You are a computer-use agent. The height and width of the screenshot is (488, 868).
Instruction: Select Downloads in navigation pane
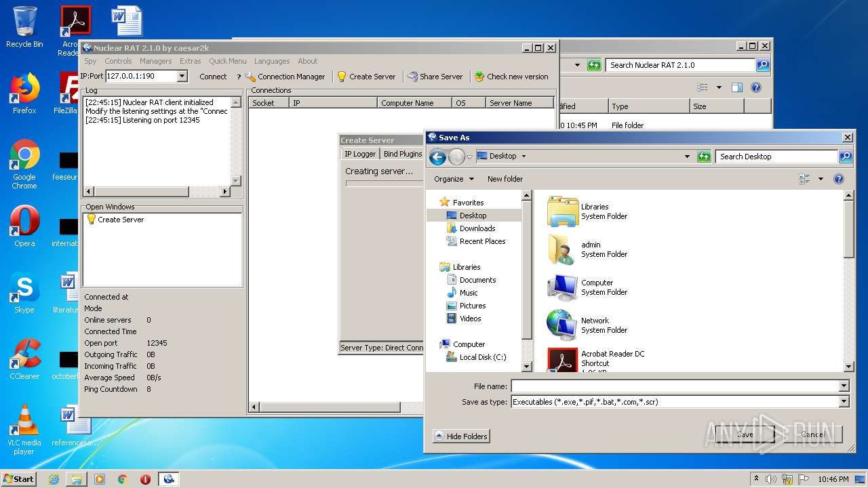(471, 228)
